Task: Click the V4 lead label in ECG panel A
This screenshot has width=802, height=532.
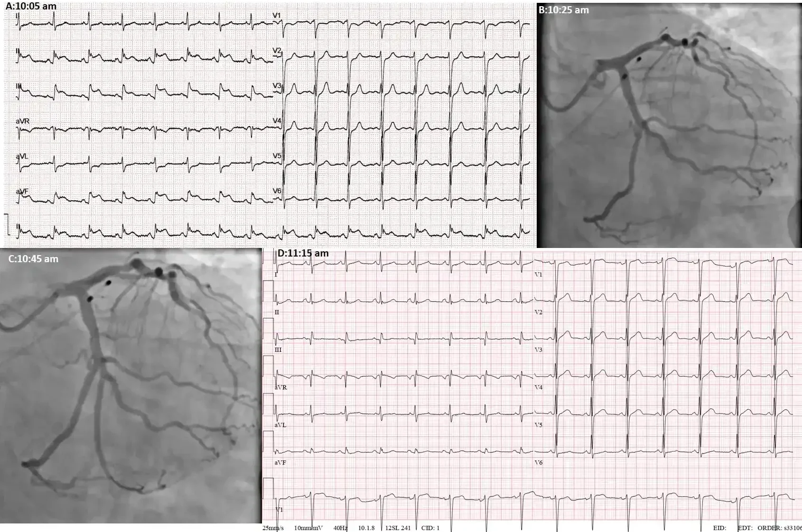Action: point(277,121)
